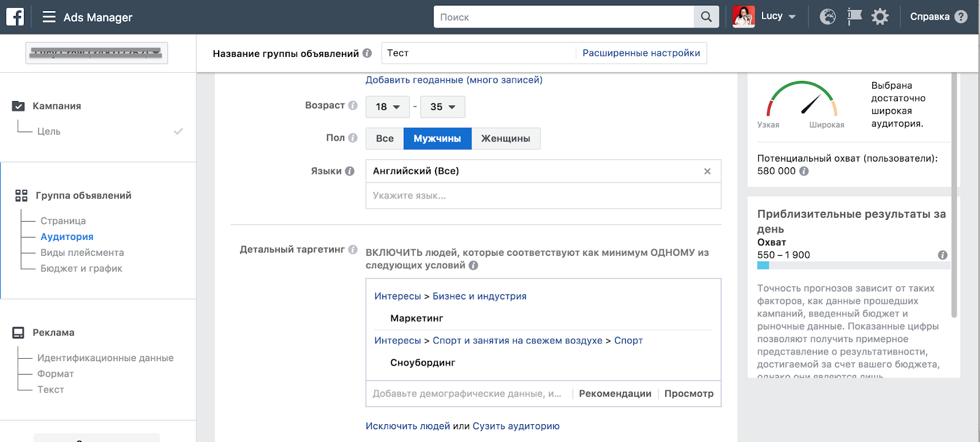Image resolution: width=980 pixels, height=442 pixels.
Task: Go to Текст in sidebar tree
Action: [x=50, y=389]
